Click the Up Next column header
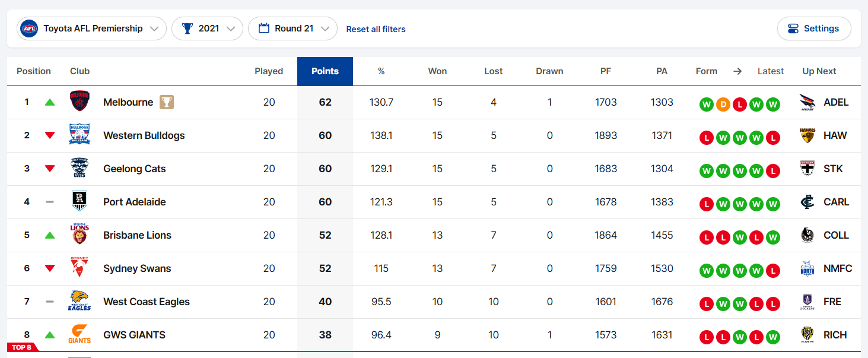The width and height of the screenshot is (868, 358). [x=819, y=71]
